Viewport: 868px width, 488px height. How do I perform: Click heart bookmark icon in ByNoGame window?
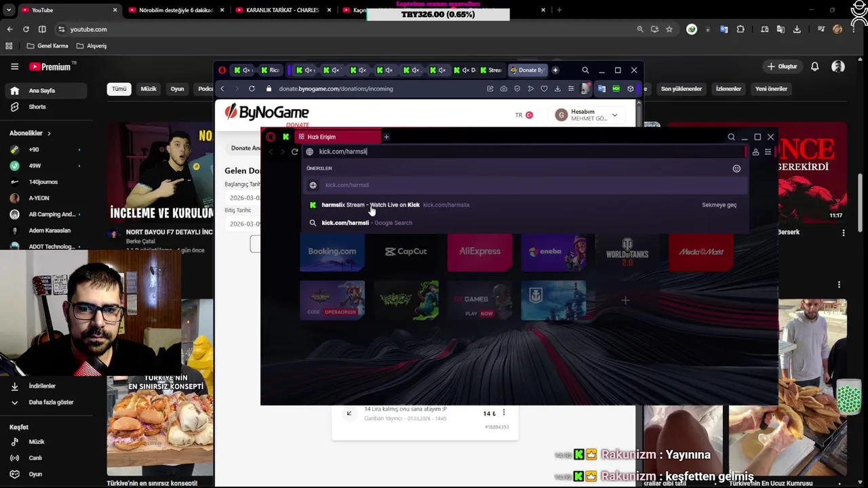[544, 89]
